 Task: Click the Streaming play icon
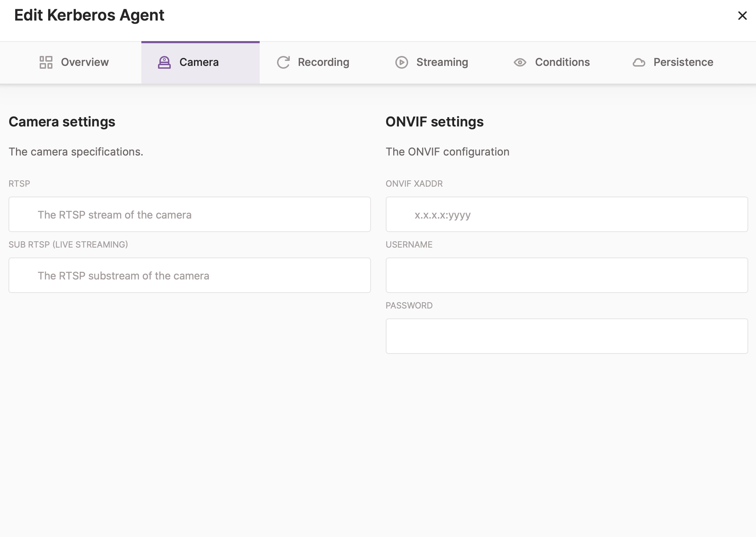401,62
